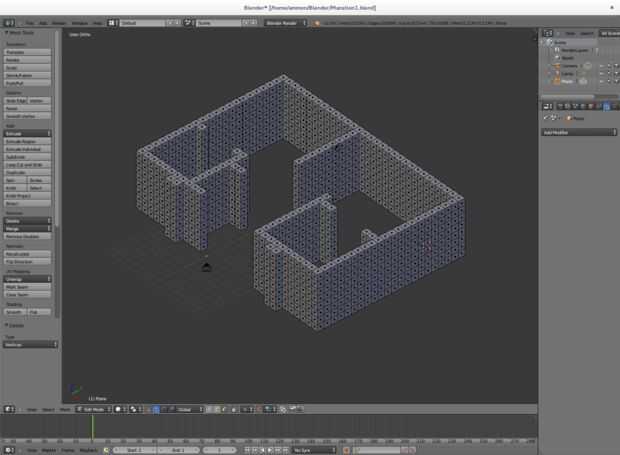Open the No Sync dropdown in timeline
The height and width of the screenshot is (455, 620).
pos(315,450)
